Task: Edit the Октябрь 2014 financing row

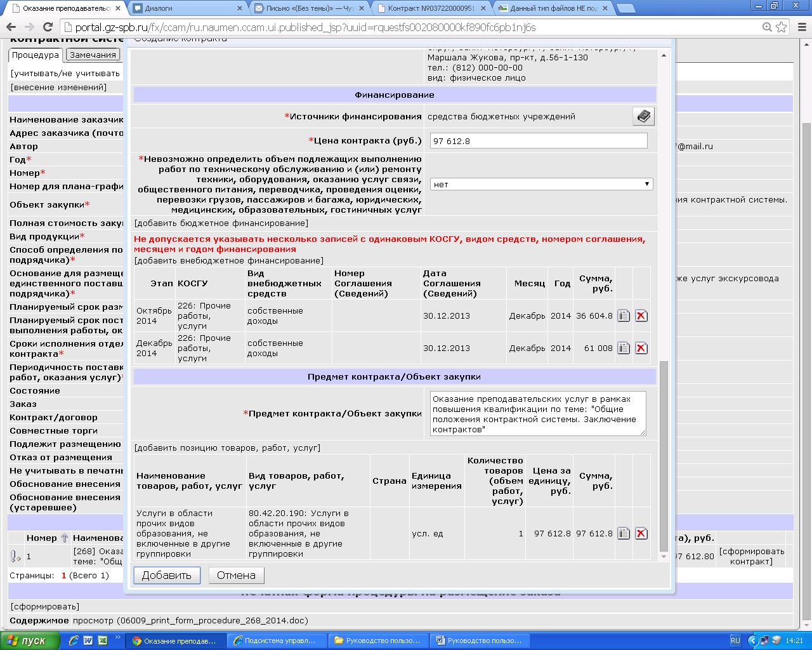Action: 624,315
